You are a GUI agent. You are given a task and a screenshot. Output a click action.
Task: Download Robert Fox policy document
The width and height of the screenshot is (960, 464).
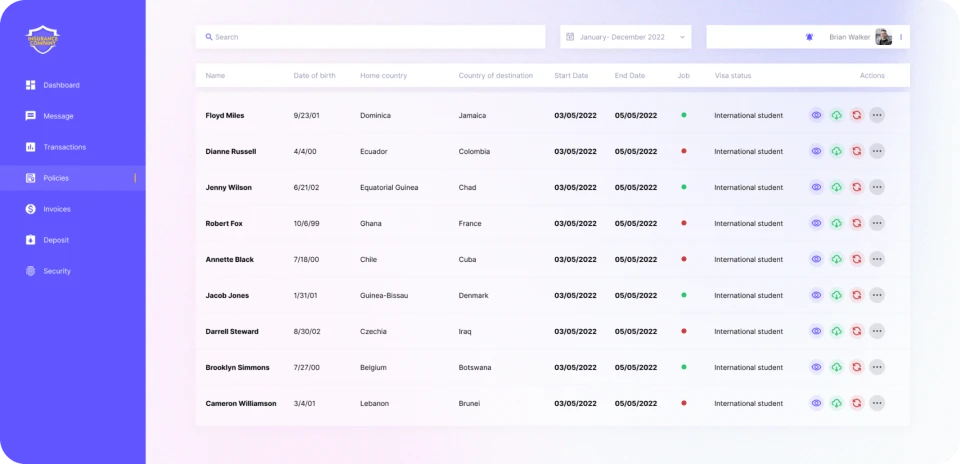pos(836,223)
